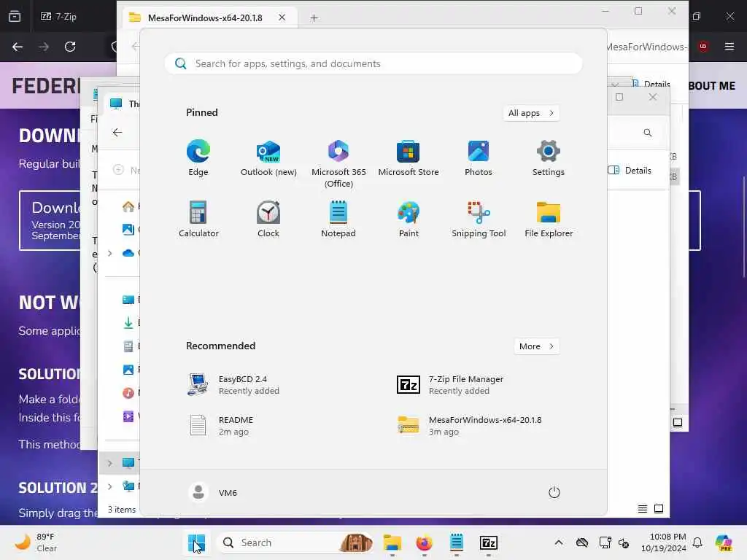
Task: Click the taskbar Search box
Action: pyautogui.click(x=295, y=542)
